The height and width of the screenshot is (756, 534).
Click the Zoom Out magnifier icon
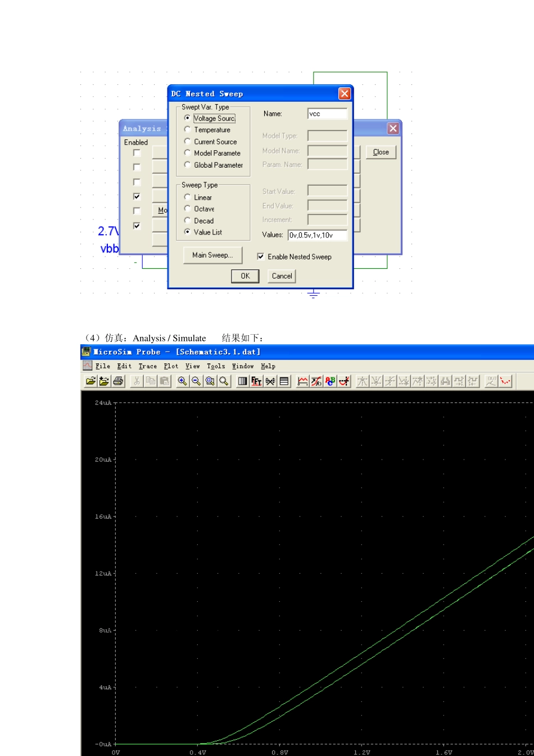pos(196,381)
